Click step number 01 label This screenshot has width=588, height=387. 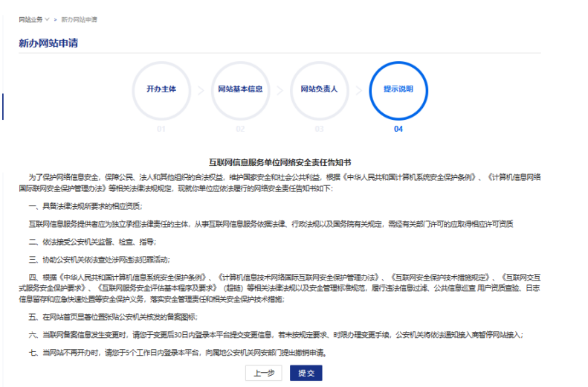pyautogui.click(x=161, y=129)
